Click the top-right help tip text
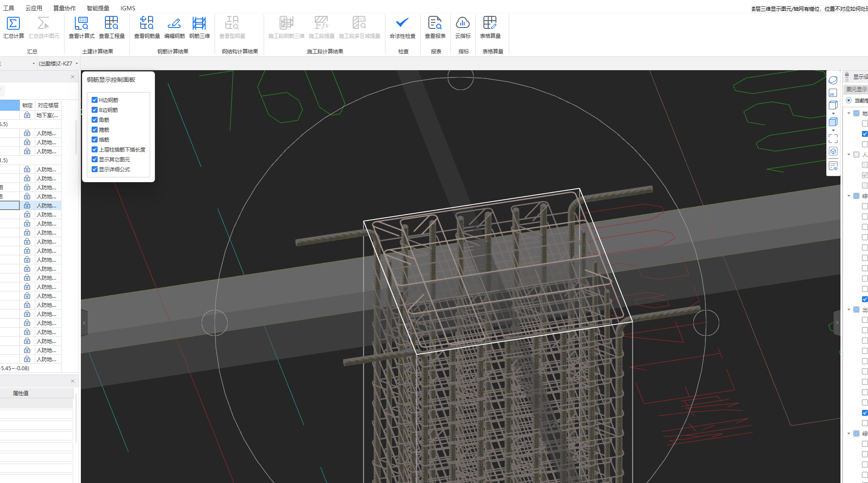Screen dimensions: 868x483 coord(810,9)
